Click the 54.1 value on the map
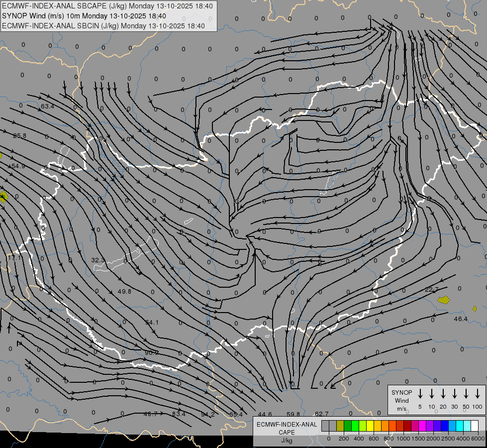 point(152,323)
